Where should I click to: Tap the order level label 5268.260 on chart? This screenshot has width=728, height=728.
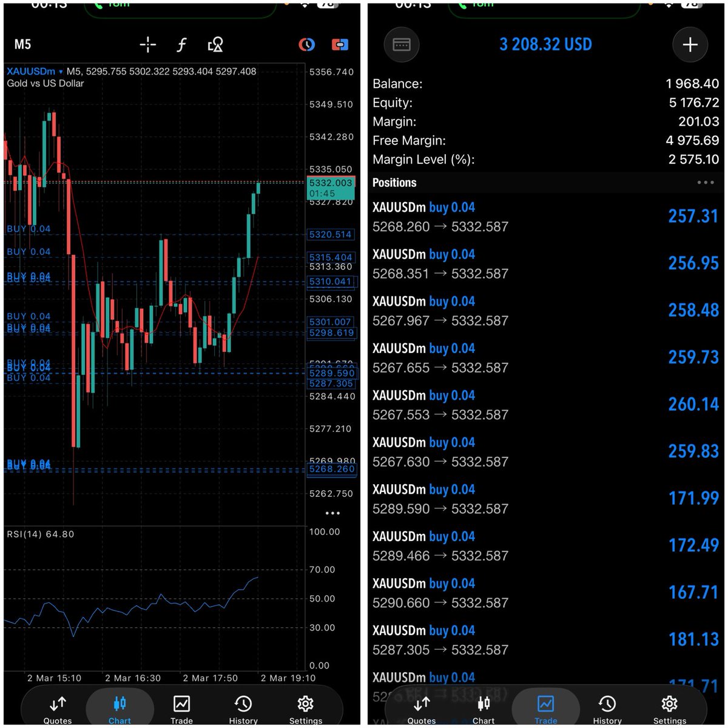[332, 469]
